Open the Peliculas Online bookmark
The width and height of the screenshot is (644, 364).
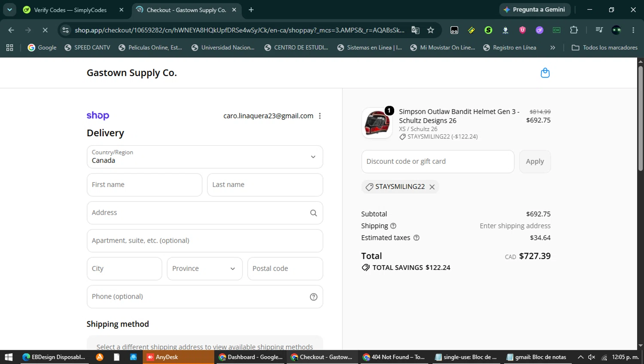(150, 48)
